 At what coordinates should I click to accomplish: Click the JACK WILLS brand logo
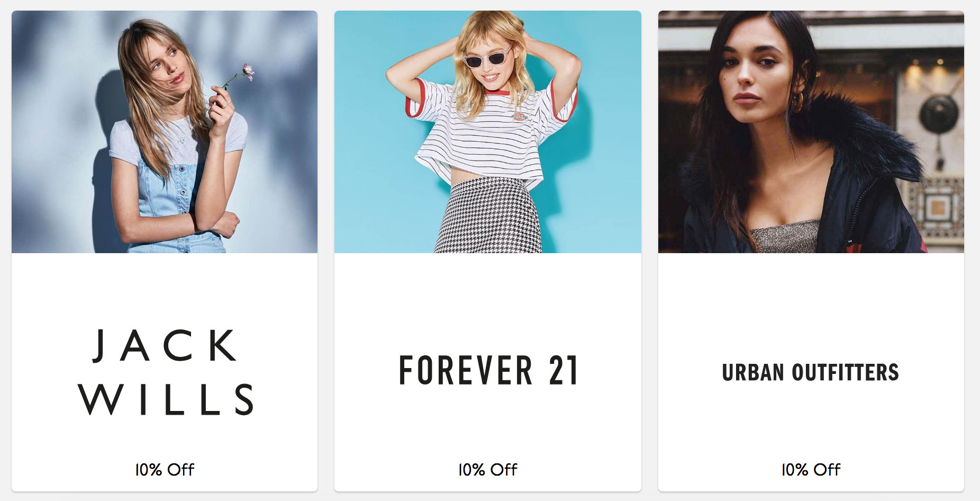(166, 372)
